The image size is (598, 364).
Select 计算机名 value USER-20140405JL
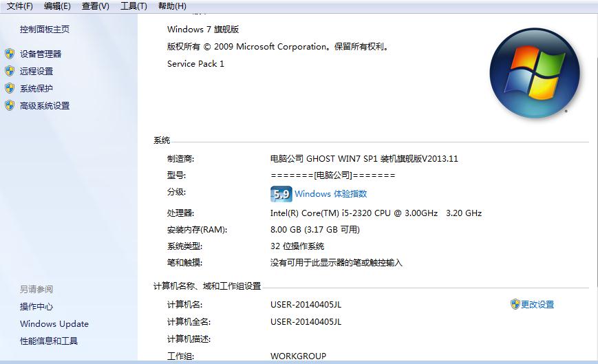point(306,305)
